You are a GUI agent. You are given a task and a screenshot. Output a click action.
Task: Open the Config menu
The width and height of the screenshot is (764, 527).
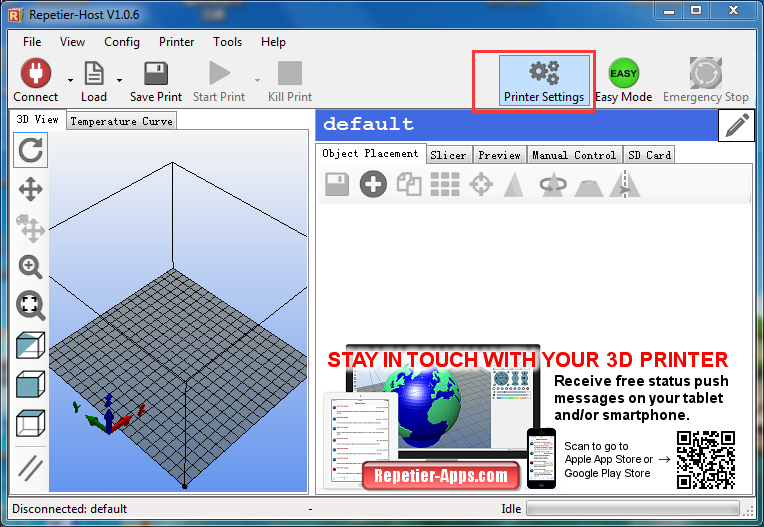[122, 42]
